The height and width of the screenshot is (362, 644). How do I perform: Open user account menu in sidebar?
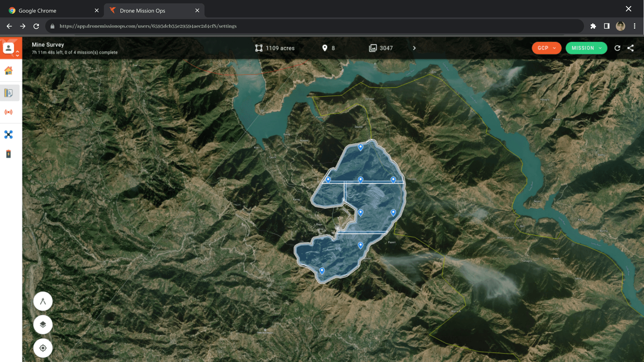pyautogui.click(x=9, y=48)
